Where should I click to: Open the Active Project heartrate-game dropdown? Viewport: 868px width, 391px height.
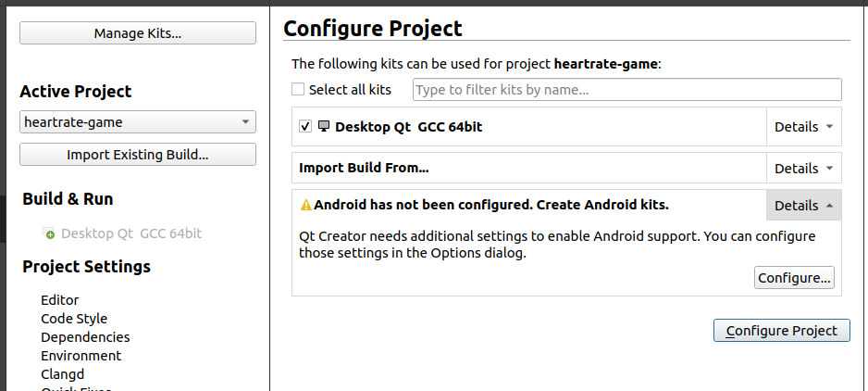pos(137,122)
